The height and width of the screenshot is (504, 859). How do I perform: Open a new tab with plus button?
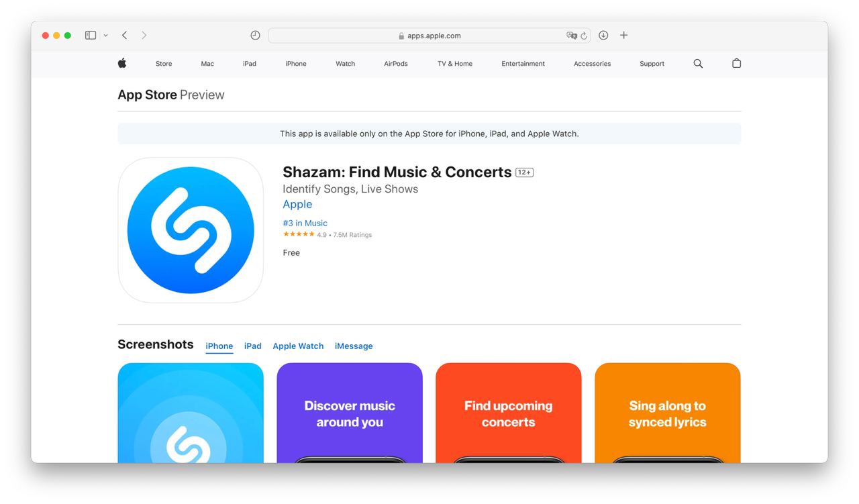623,36
